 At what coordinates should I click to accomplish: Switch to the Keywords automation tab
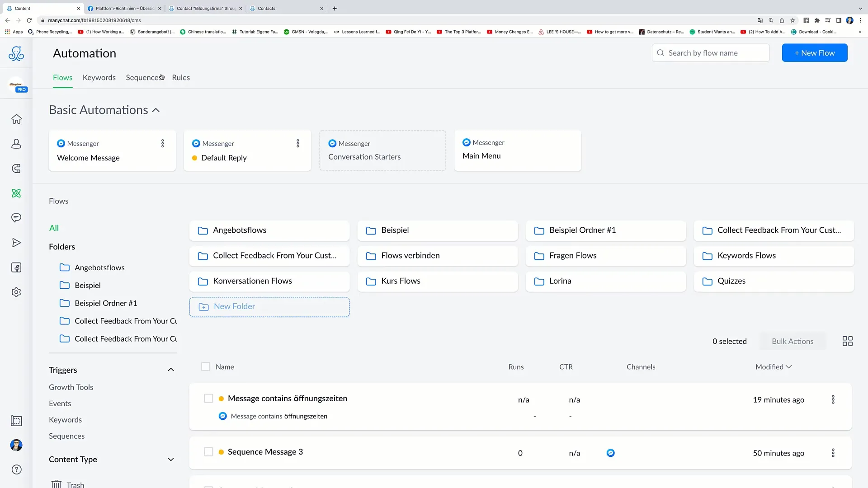click(99, 77)
